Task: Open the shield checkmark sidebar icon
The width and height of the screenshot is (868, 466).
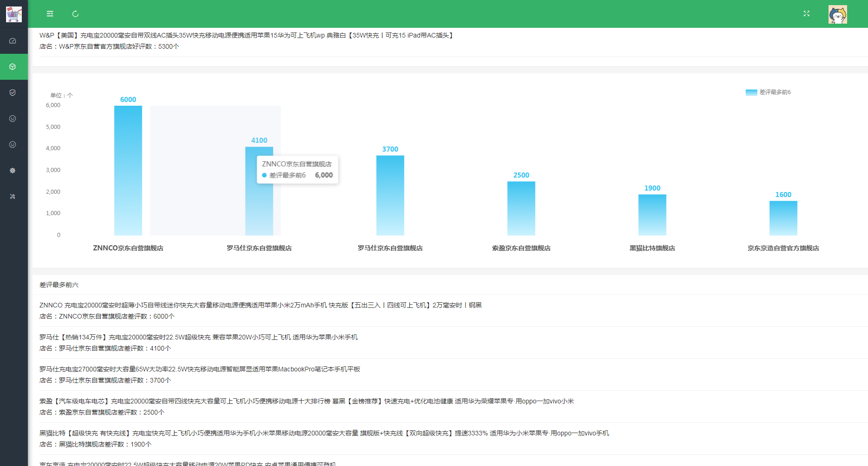Action: (13, 93)
